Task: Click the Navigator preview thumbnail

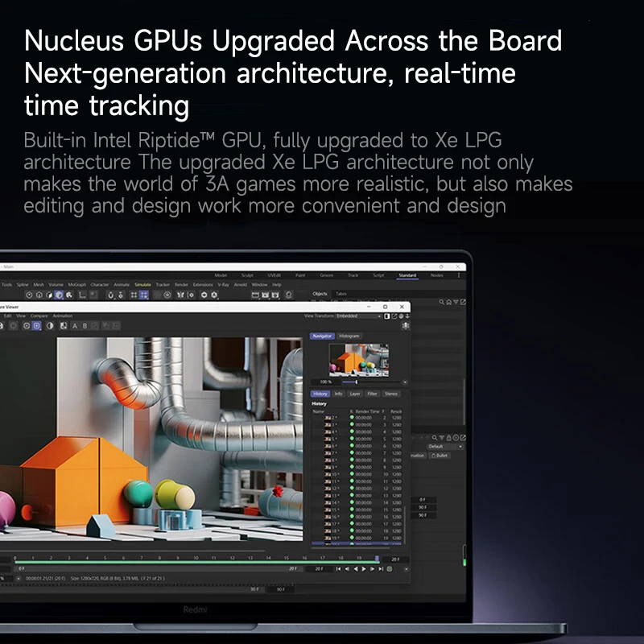Action: coord(359,360)
